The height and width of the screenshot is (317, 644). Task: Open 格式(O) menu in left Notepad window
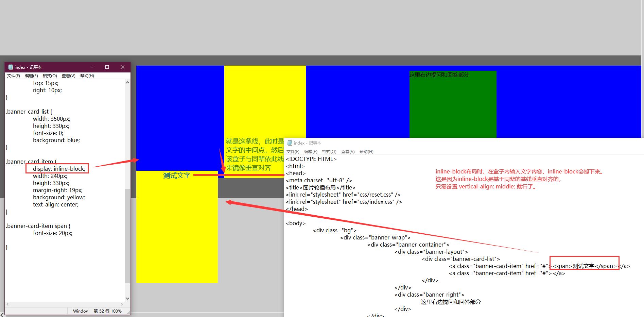pyautogui.click(x=50, y=76)
